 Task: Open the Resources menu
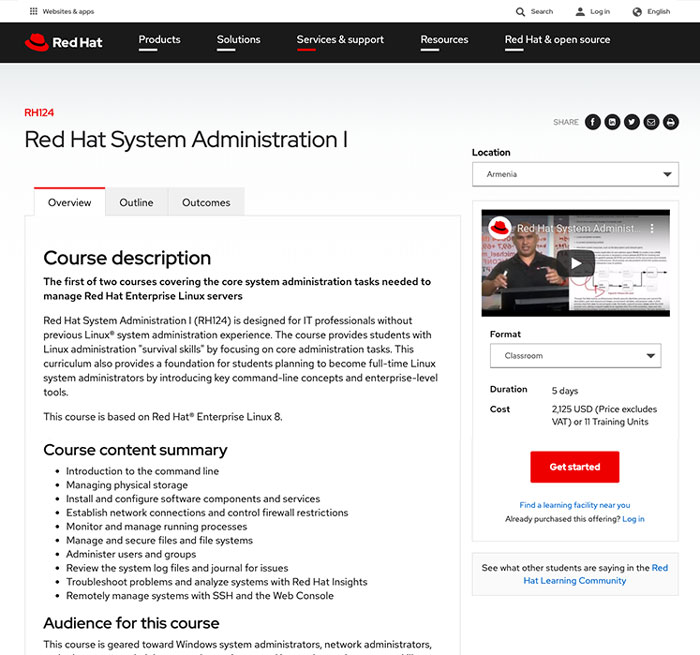(x=444, y=39)
